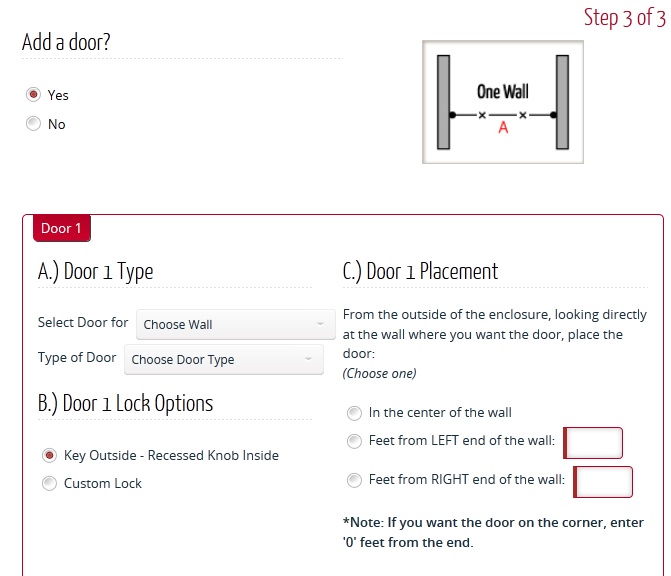Click the arrow on Choose Wall dropdown
The height and width of the screenshot is (576, 671).
tap(320, 324)
